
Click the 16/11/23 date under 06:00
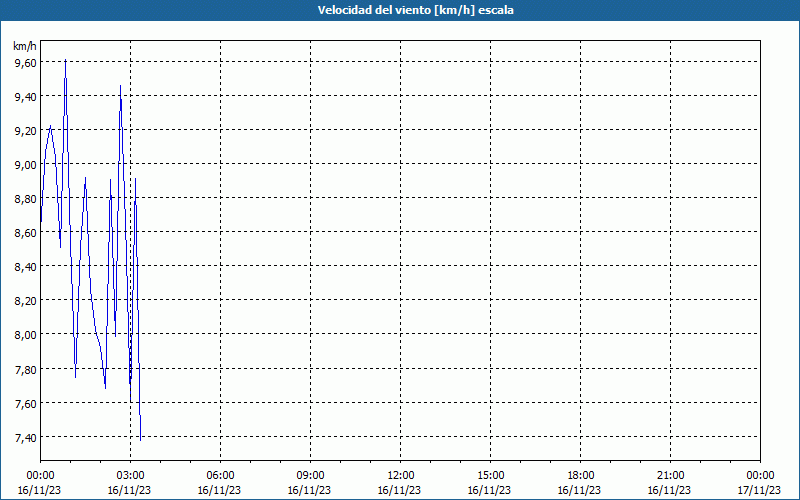219,490
